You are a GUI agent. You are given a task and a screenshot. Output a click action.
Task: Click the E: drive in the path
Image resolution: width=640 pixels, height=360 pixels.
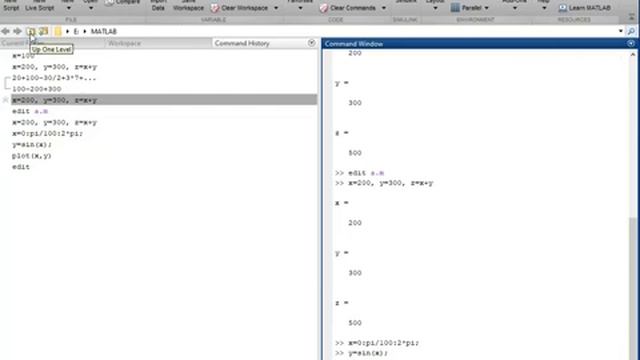(x=76, y=31)
